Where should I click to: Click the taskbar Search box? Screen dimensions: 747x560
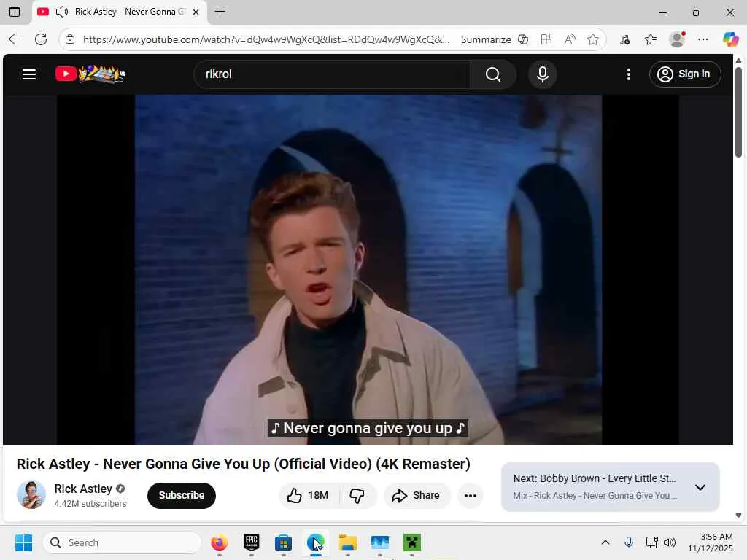123,542
